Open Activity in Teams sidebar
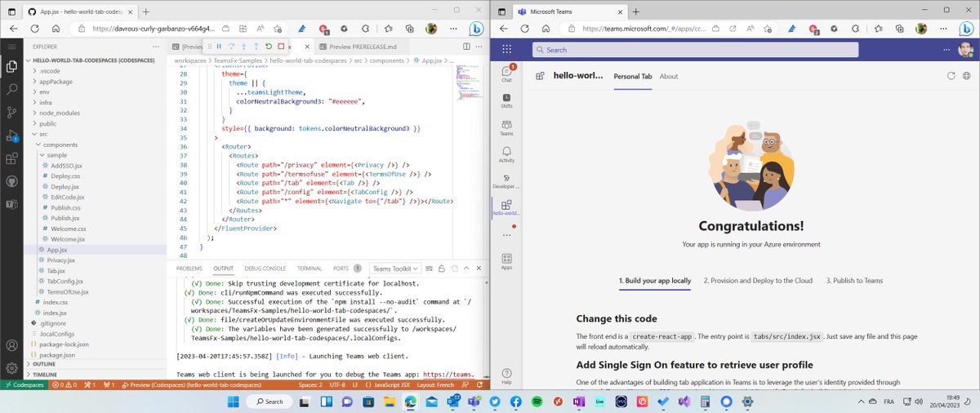 pyautogui.click(x=507, y=154)
